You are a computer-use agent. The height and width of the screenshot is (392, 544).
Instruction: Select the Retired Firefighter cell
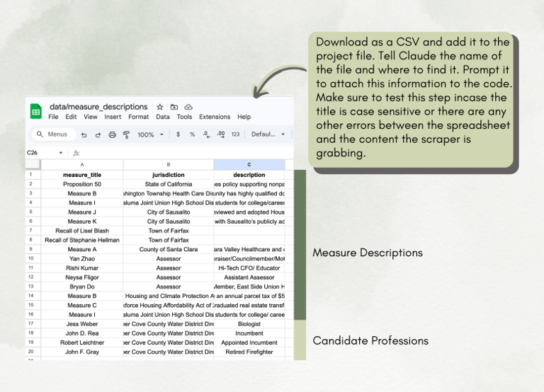[249, 352]
